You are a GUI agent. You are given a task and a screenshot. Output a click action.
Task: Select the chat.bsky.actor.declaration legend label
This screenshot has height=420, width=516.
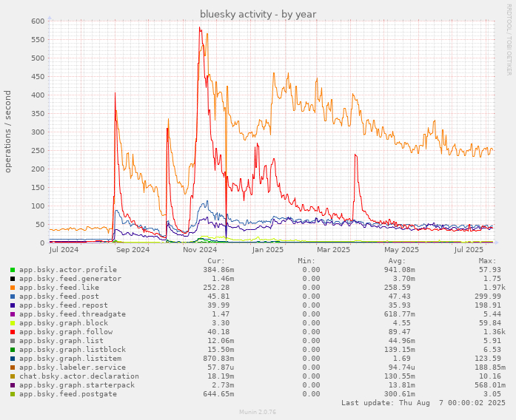[78, 376]
